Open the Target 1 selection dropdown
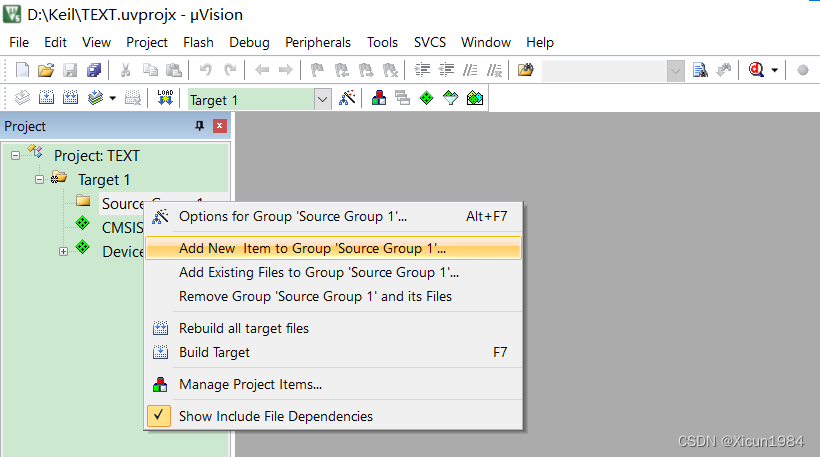Image resolution: width=820 pixels, height=457 pixels. [x=323, y=99]
